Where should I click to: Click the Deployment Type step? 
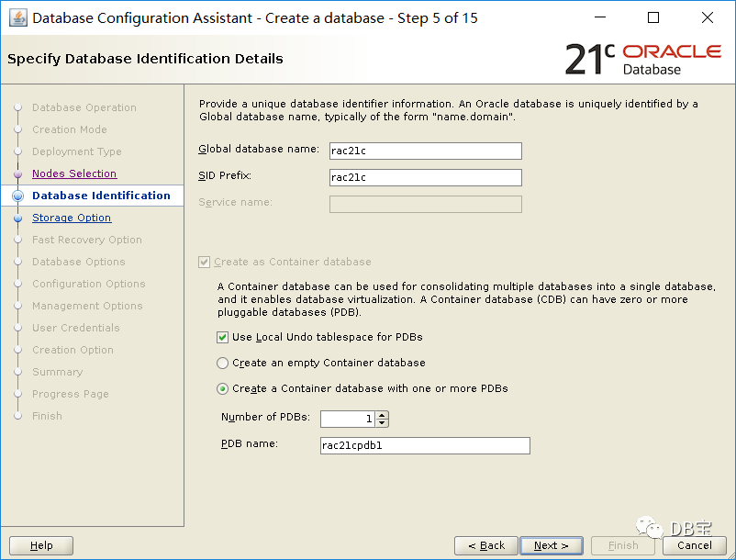tap(76, 151)
